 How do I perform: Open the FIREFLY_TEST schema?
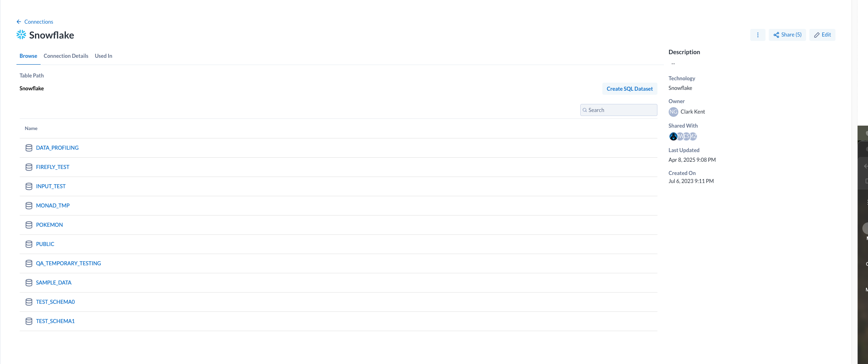point(53,167)
